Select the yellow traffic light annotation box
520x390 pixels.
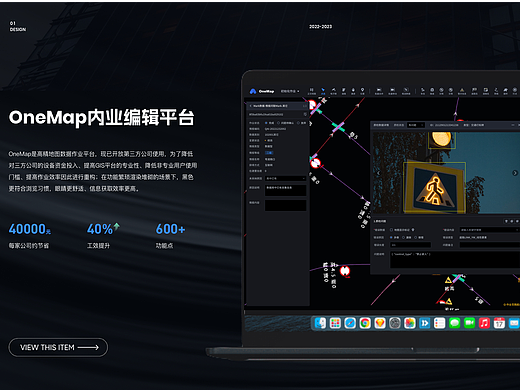click(x=442, y=140)
